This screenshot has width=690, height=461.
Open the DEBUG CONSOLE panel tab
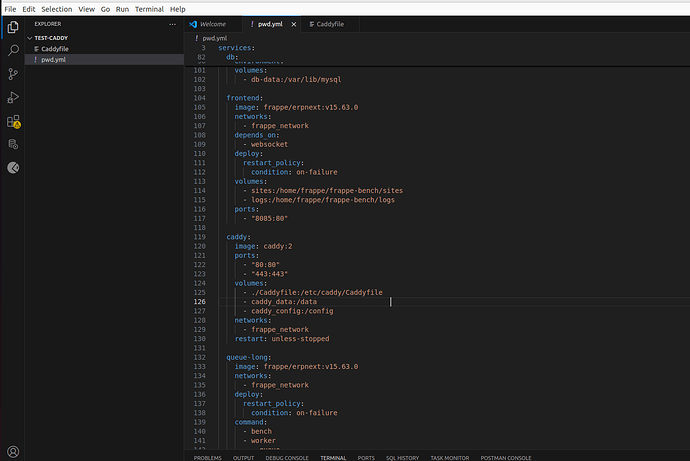tap(287, 458)
